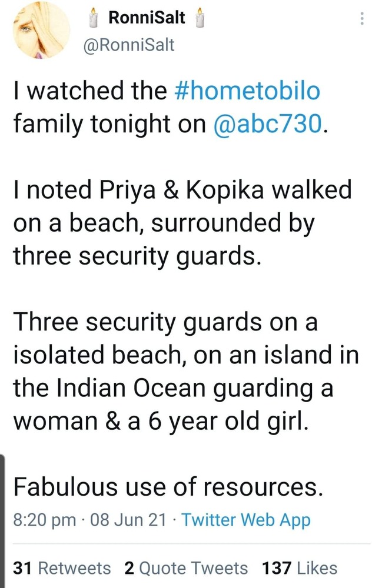This screenshot has height=588, width=382.
Task: Open the three-dot more options menu
Action: pos(361,19)
